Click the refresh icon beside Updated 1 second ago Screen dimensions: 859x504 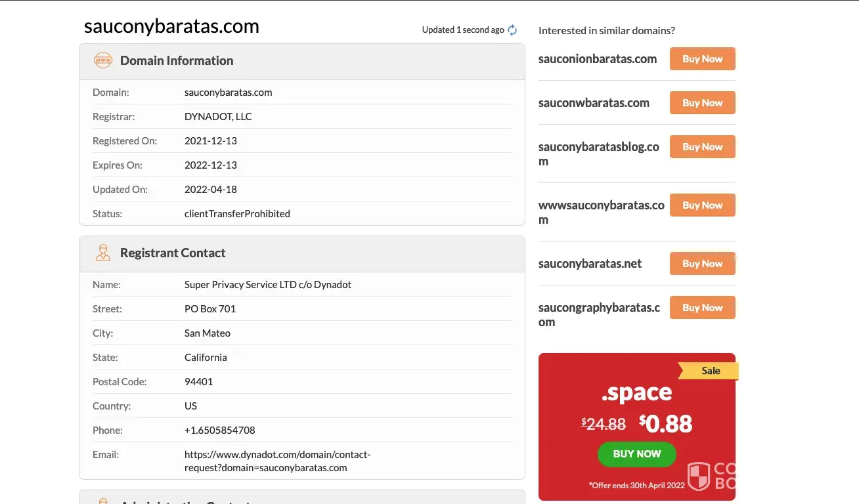click(x=512, y=30)
